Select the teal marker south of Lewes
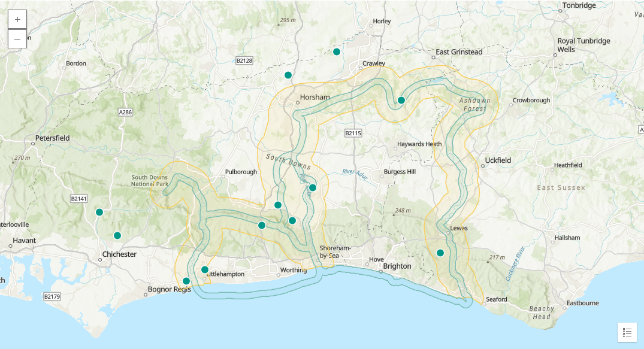 click(440, 253)
